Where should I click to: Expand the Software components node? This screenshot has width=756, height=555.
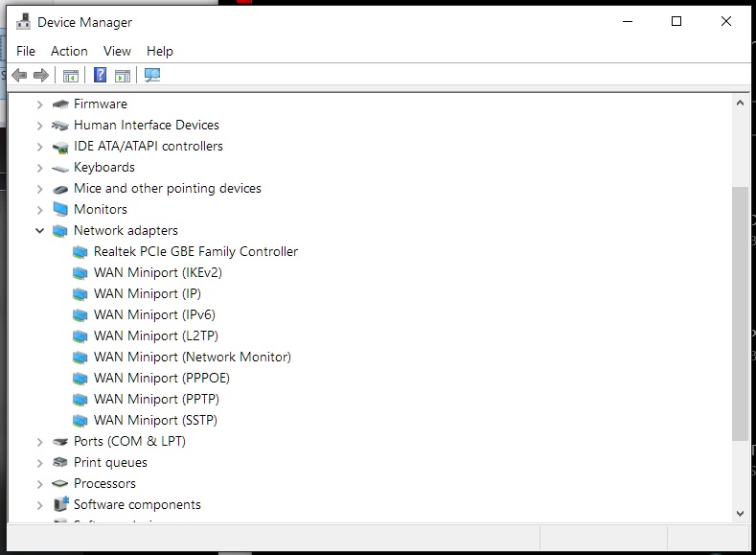40,505
